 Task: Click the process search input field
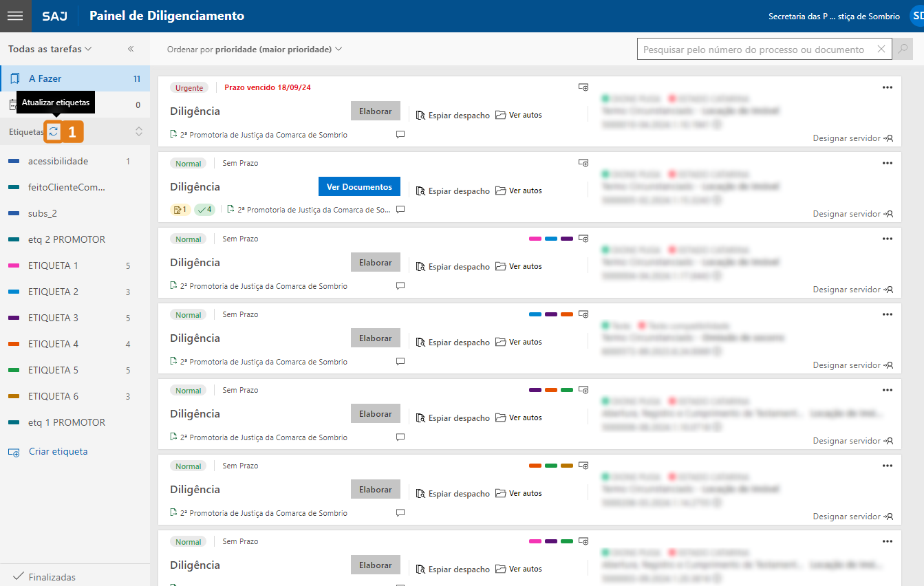coord(757,50)
